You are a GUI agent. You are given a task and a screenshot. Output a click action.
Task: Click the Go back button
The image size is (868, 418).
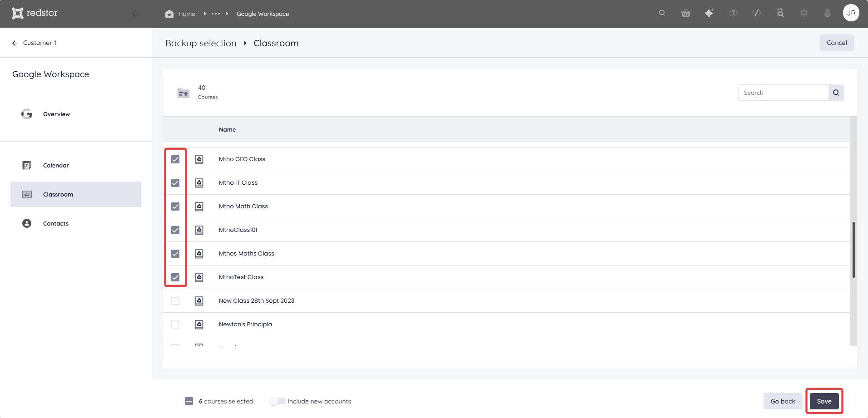coord(783,401)
